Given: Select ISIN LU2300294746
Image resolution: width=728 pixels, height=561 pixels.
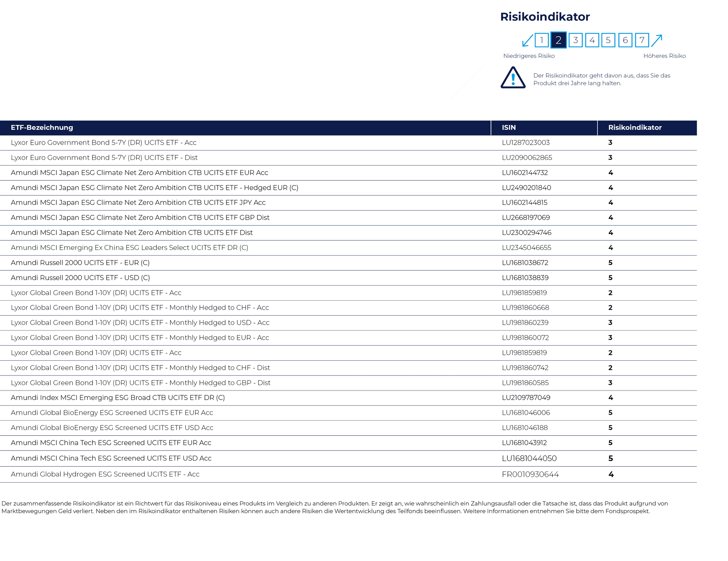Looking at the screenshot, I should click(527, 232).
